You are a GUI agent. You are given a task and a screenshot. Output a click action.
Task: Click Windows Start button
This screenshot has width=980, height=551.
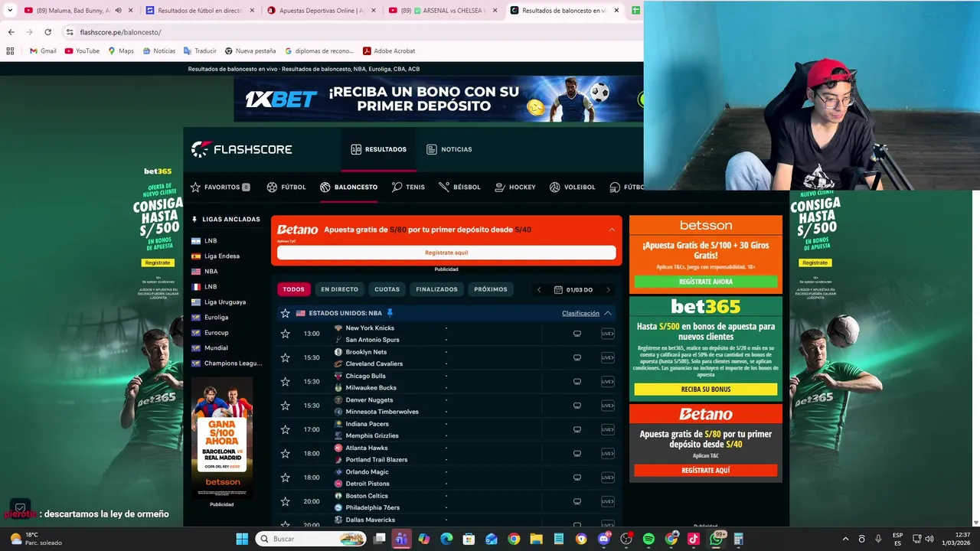(x=242, y=539)
